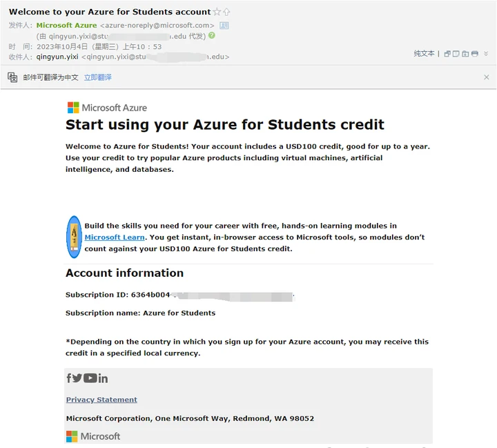Click the blue learning book icon

click(74, 237)
